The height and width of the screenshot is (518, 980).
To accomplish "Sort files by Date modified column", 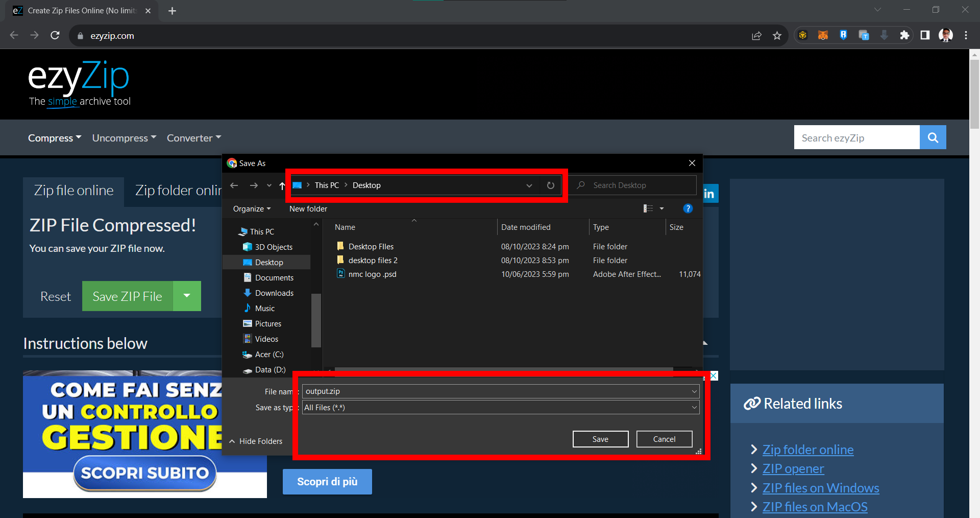I will tap(526, 227).
